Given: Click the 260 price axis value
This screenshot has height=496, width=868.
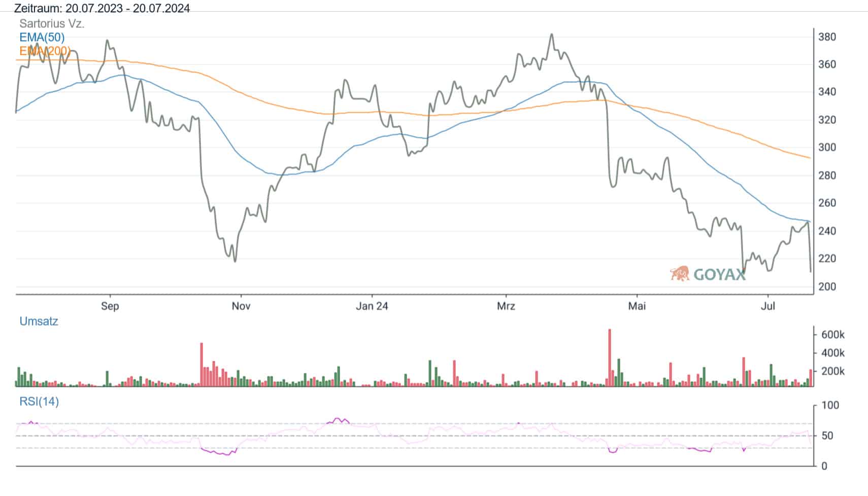Looking at the screenshot, I should point(827,203).
